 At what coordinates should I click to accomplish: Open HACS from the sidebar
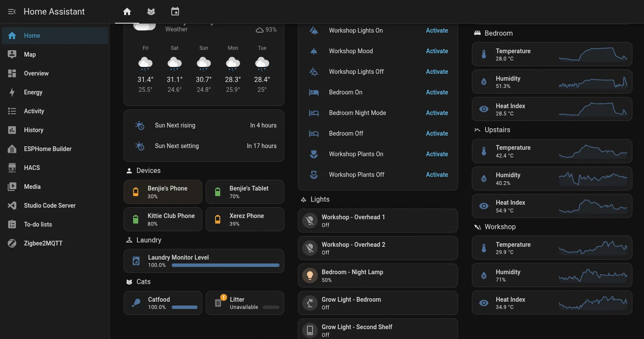(55, 168)
